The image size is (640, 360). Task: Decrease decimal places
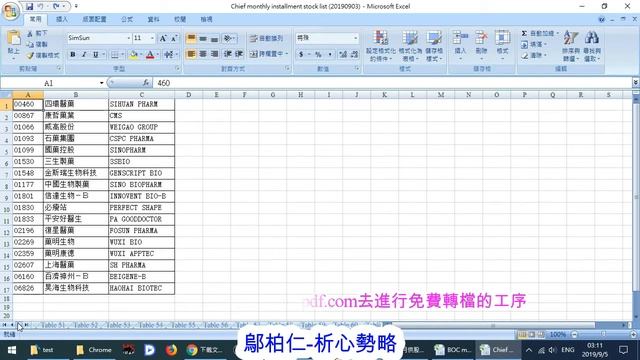pyautogui.click(x=354, y=54)
